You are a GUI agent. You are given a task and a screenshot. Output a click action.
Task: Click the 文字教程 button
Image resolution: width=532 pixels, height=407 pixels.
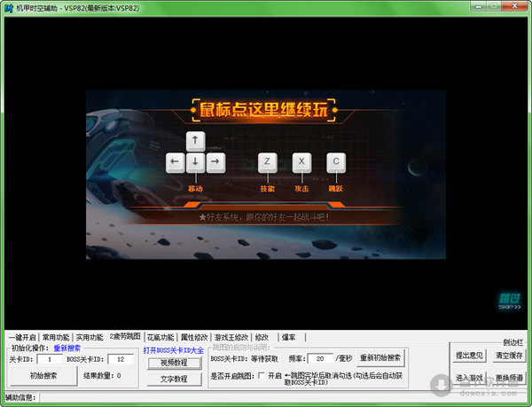pos(174,379)
